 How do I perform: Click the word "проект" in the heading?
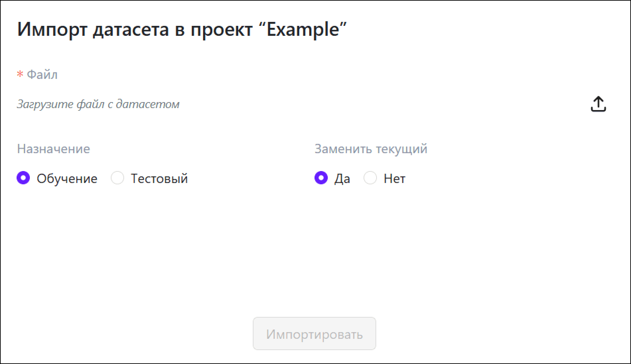[x=221, y=30]
